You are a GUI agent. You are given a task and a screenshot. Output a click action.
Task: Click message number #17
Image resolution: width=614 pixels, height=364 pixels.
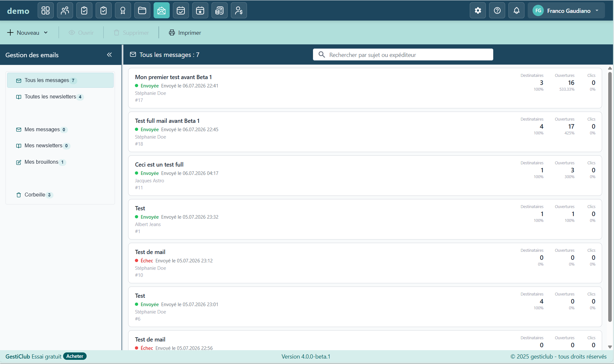coord(139,100)
